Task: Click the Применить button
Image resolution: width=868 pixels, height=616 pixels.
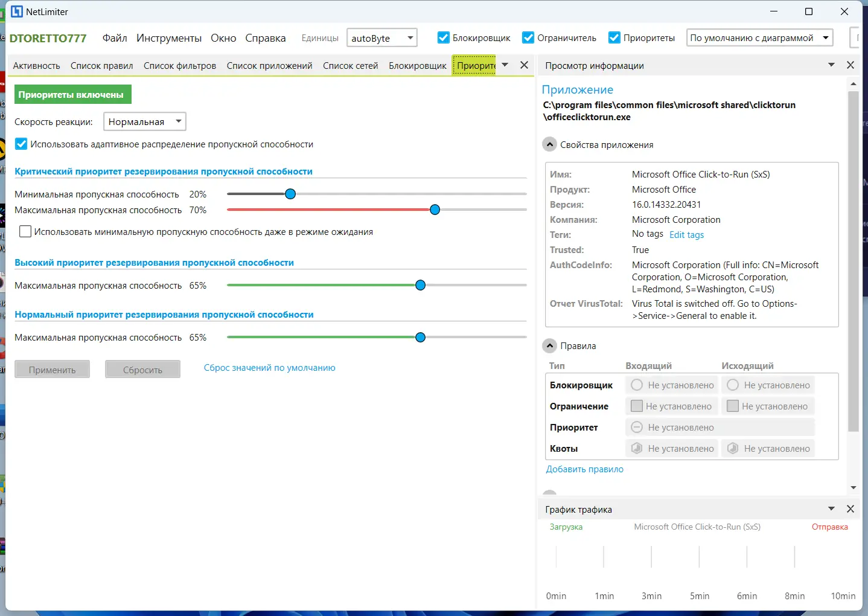Action: tap(53, 370)
